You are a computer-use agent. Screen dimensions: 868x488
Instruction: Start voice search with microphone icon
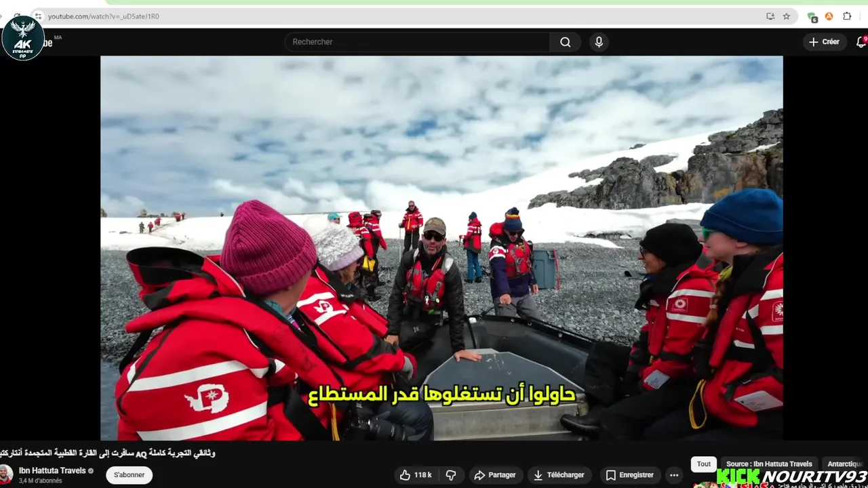tap(599, 42)
